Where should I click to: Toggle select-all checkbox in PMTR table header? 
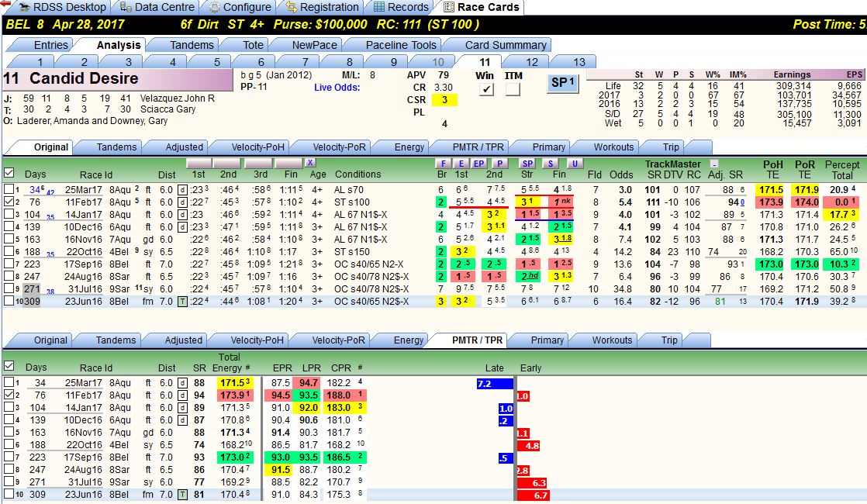(9, 366)
